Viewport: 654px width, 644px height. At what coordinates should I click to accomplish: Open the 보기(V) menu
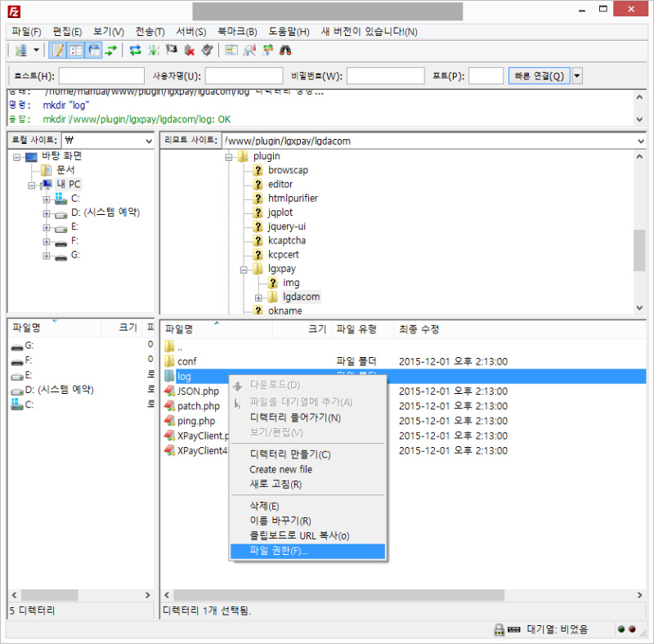(x=109, y=32)
